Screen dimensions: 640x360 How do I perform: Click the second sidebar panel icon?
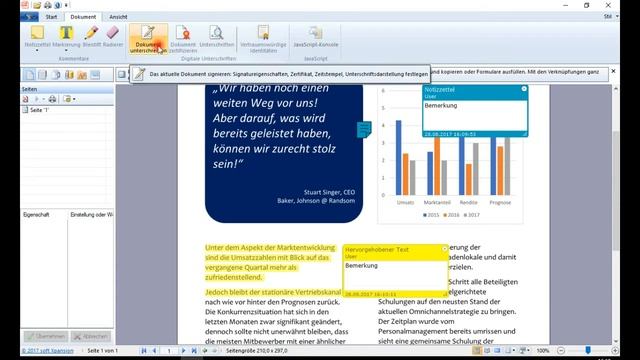coord(42,75)
